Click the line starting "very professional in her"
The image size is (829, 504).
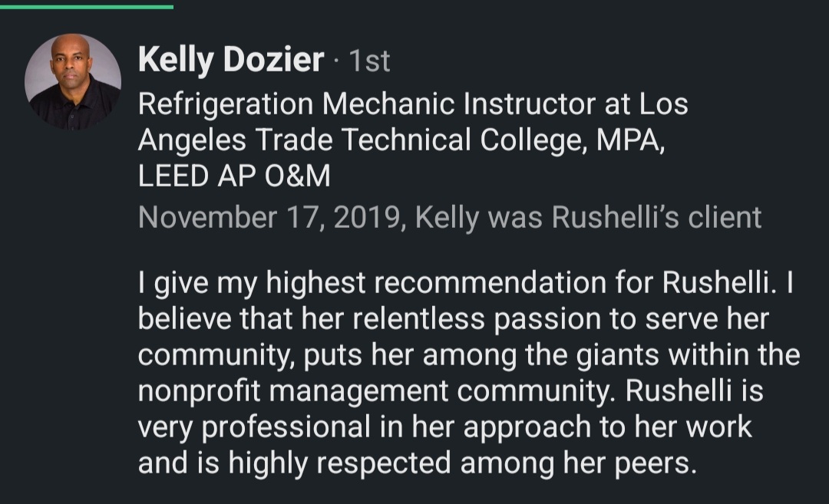point(444,427)
